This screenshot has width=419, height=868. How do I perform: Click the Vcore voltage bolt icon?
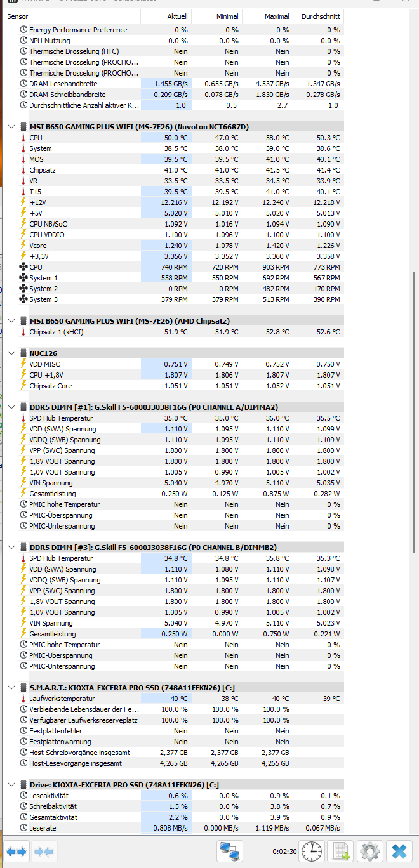[x=24, y=246]
